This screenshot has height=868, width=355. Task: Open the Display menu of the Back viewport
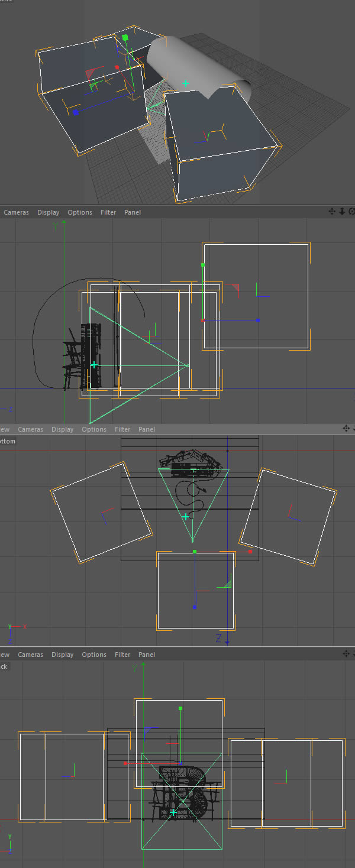tap(62, 655)
